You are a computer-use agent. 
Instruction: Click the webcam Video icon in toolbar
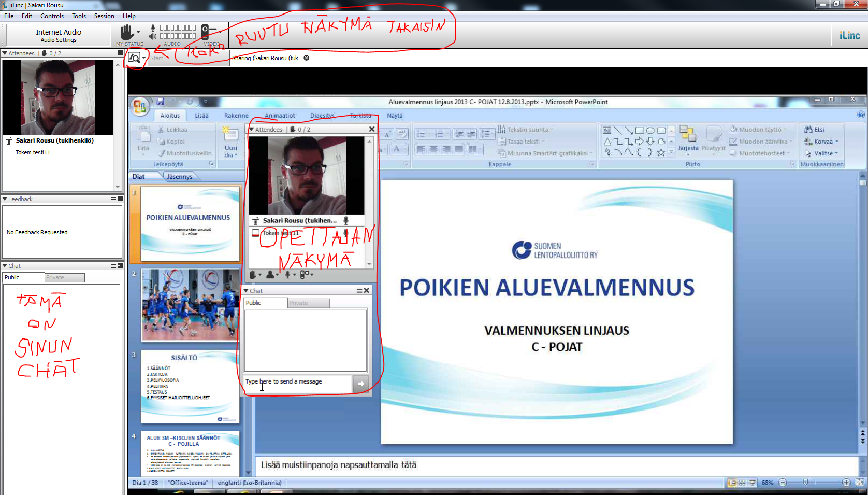coord(206,32)
